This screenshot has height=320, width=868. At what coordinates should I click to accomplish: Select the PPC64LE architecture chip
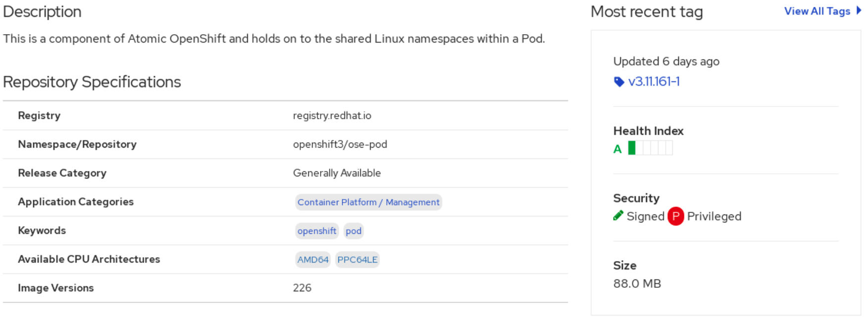(x=357, y=260)
